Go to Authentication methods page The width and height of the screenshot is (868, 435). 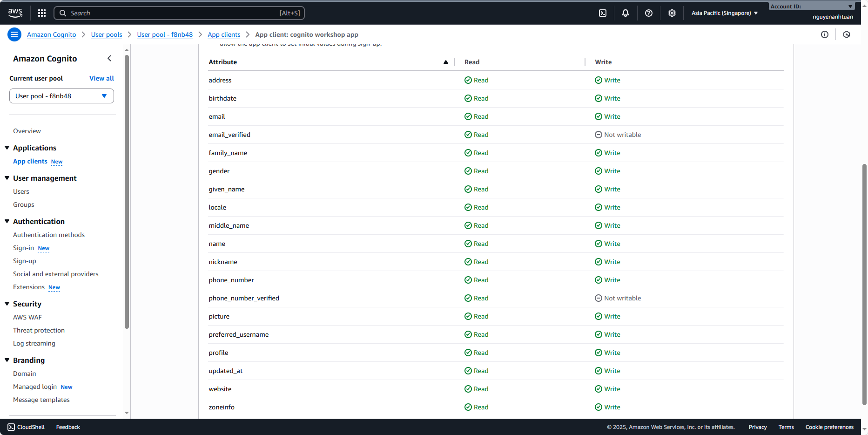tap(49, 235)
